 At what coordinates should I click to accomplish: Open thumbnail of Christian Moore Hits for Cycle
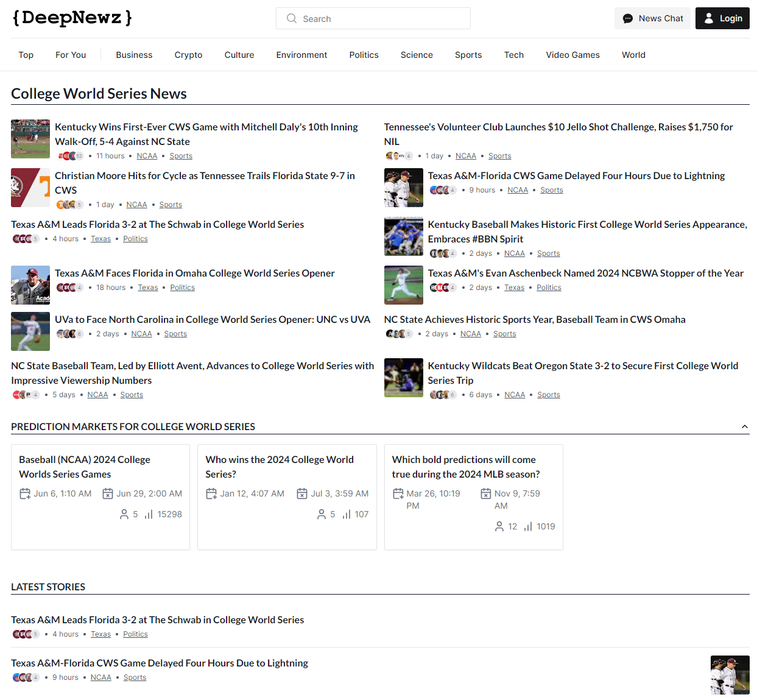(30, 188)
